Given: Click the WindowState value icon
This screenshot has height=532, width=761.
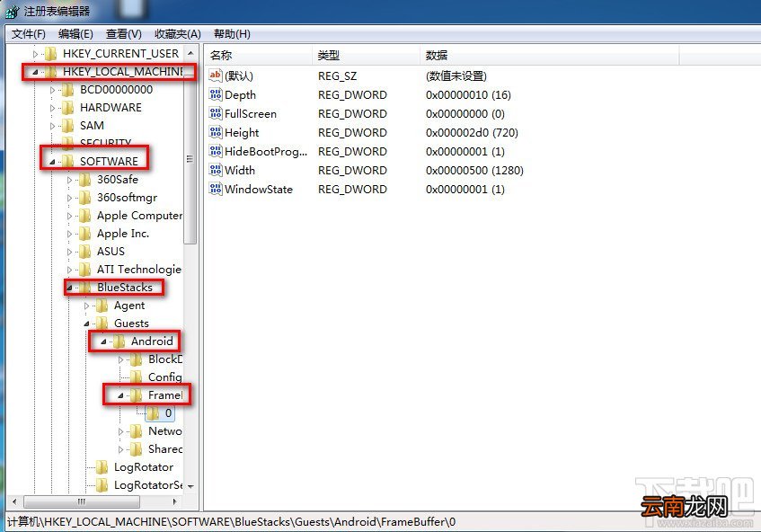Looking at the screenshot, I should pos(216,189).
